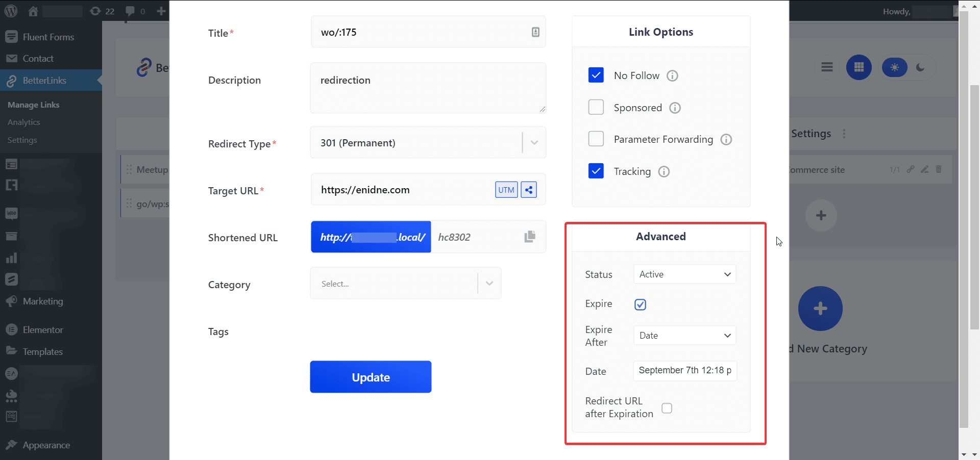Copy the shortened URL

click(529, 237)
